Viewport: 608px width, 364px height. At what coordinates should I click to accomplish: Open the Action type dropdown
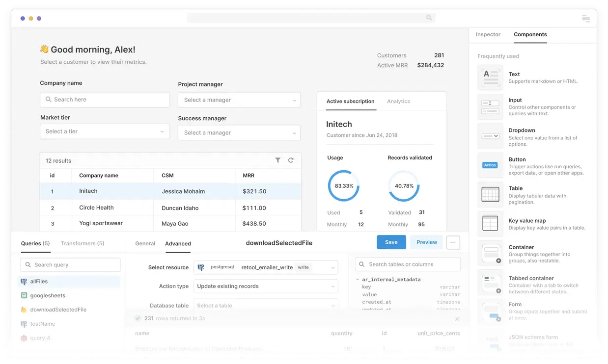click(266, 286)
